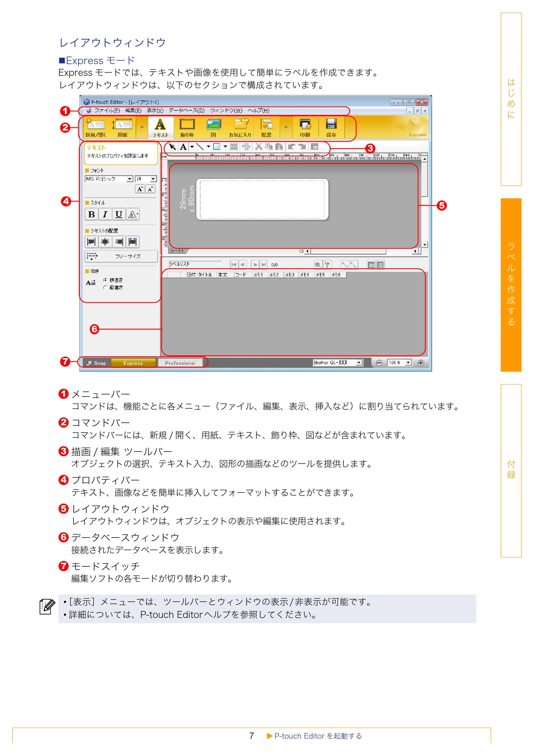Open the ファイル(F) menu
Screen dimensions: 534x756
click(107, 111)
